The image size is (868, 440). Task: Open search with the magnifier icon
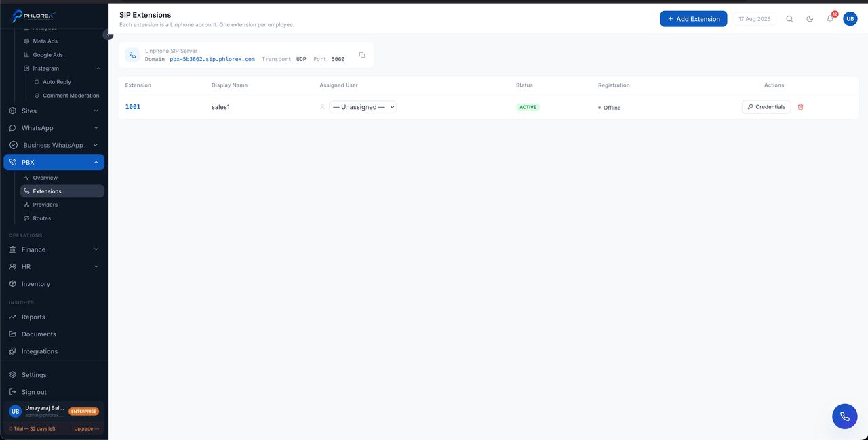click(x=789, y=19)
